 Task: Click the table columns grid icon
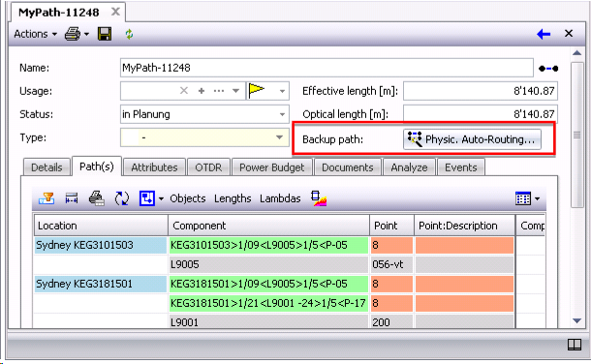(x=523, y=198)
